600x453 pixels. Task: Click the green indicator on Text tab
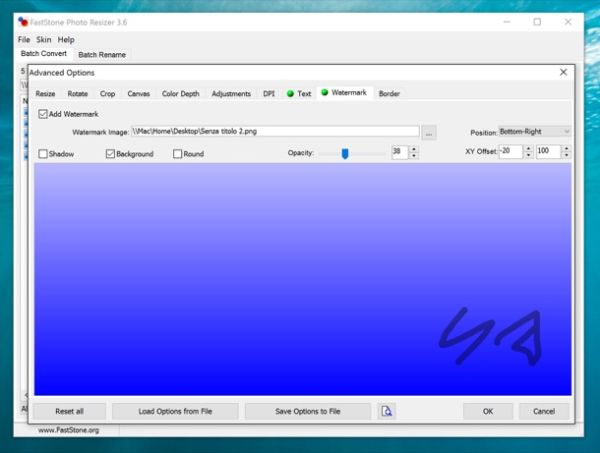(x=290, y=93)
